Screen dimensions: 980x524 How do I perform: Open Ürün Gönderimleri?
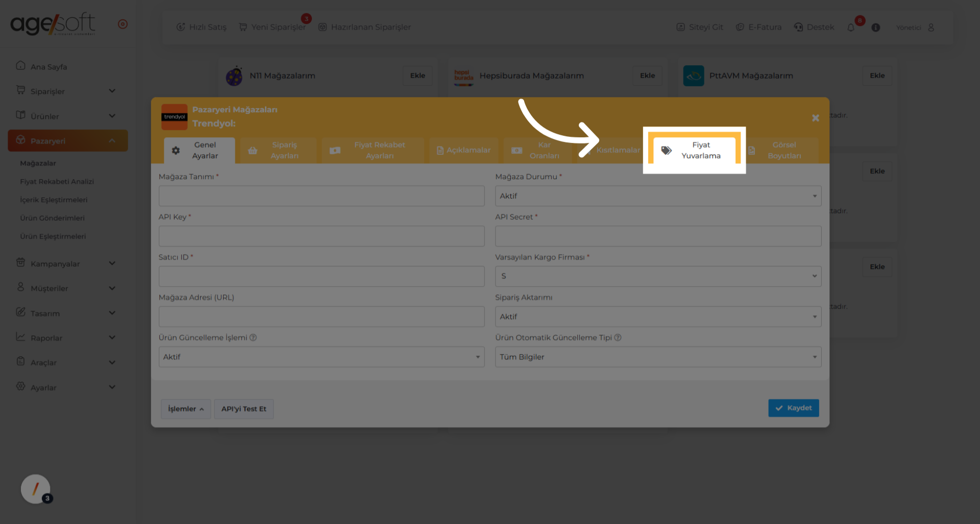[53, 218]
